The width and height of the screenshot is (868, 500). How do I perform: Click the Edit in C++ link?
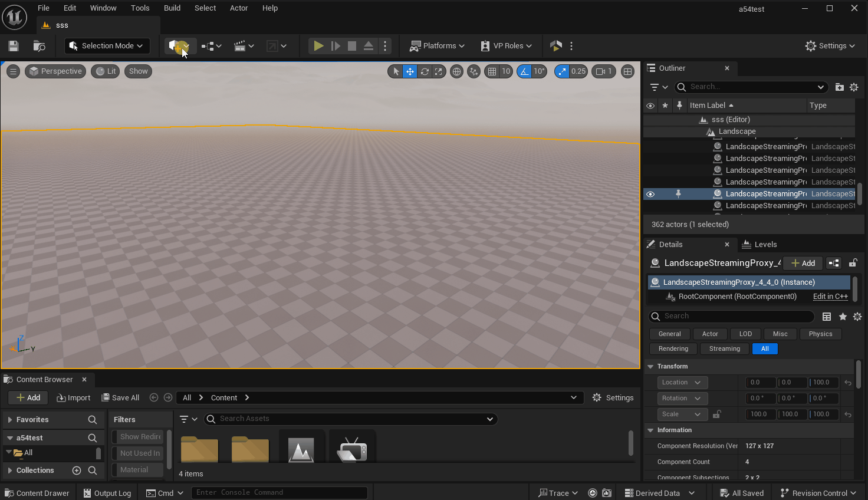[x=830, y=297]
